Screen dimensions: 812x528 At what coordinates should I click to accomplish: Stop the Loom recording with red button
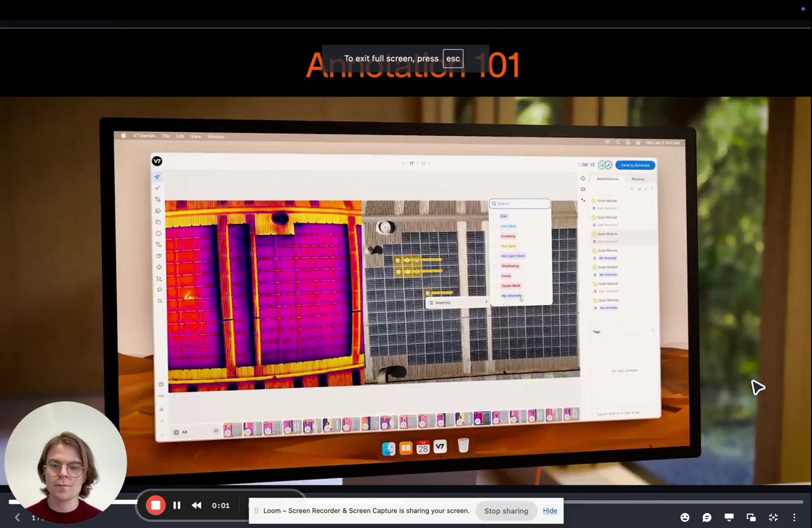point(155,505)
